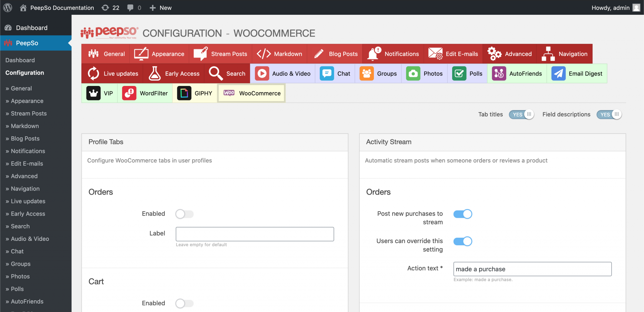
Task: Open the AutoFriends settings icon
Action: pyautogui.click(x=498, y=73)
